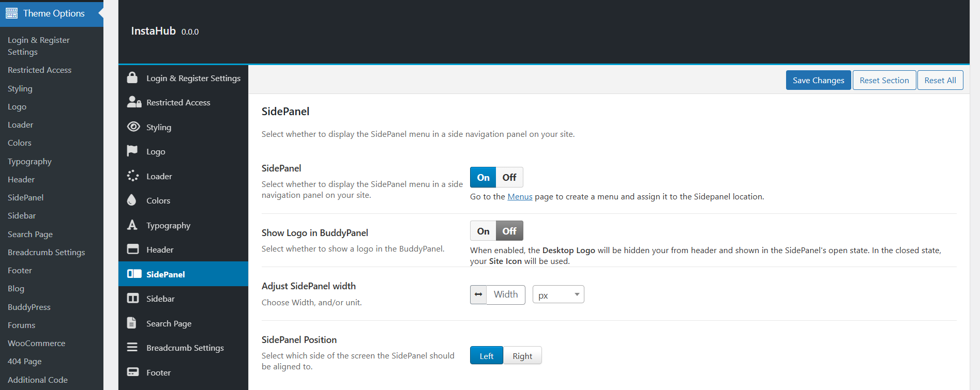The height and width of the screenshot is (390, 980).
Task: Click the letter A Typography icon
Action: (x=132, y=225)
